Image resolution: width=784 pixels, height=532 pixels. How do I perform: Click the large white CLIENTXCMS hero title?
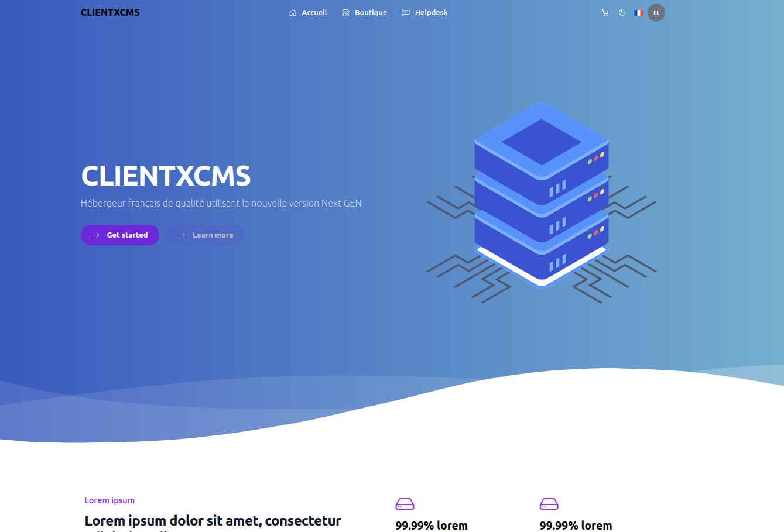click(166, 176)
